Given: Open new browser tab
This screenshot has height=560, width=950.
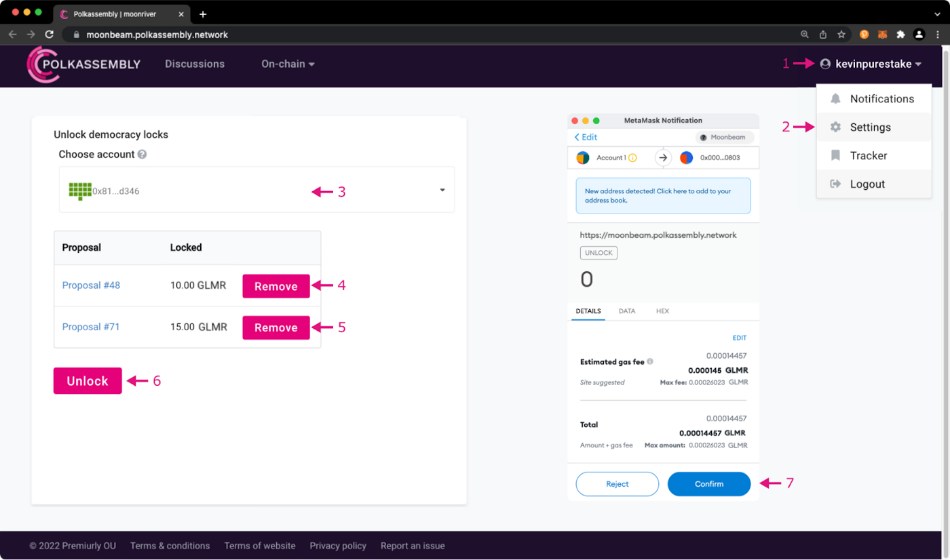Looking at the screenshot, I should [203, 14].
